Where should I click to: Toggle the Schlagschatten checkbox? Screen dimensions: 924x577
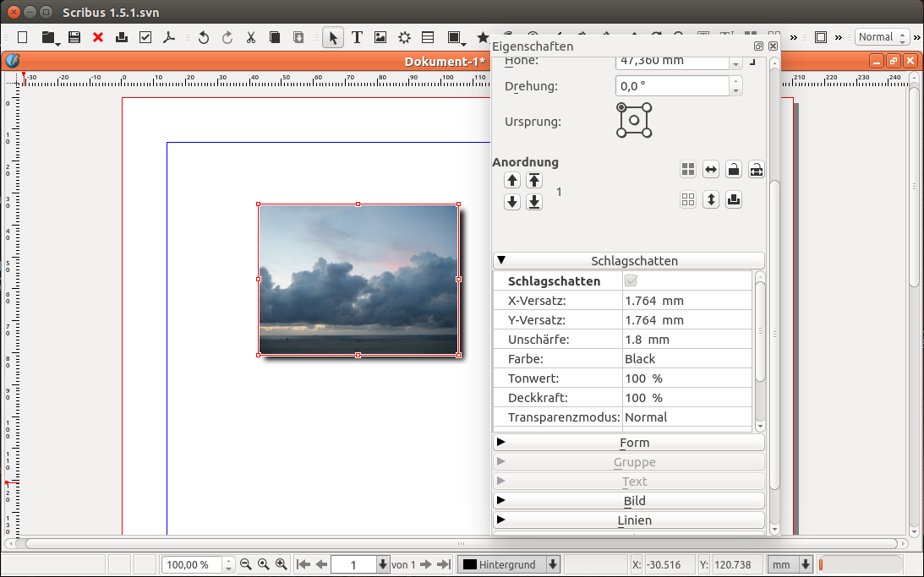point(631,280)
